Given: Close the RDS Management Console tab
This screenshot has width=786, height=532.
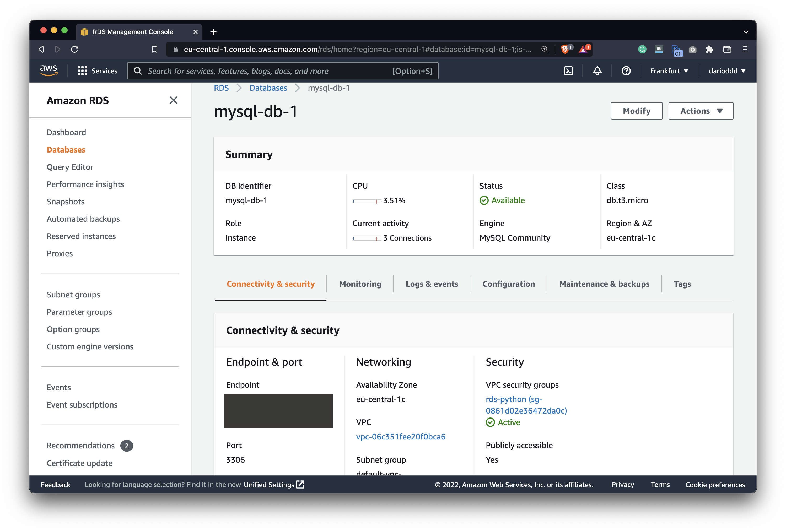Looking at the screenshot, I should [196, 32].
